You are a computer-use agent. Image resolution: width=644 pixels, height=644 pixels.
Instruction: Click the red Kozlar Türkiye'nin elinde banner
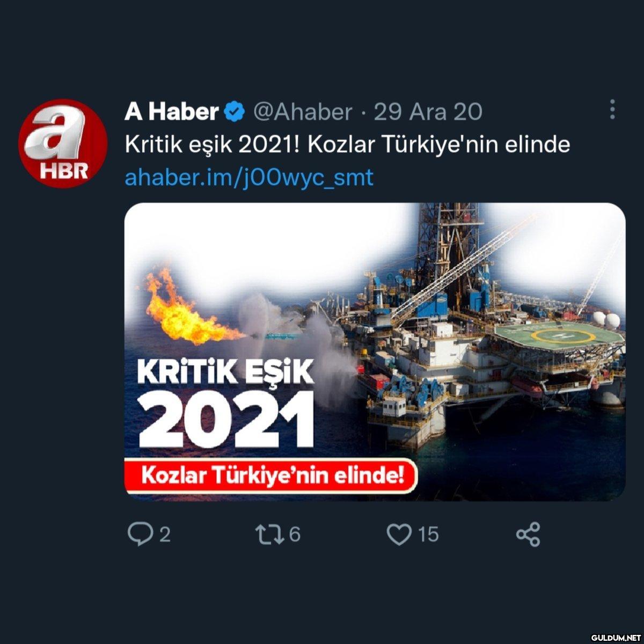(271, 475)
